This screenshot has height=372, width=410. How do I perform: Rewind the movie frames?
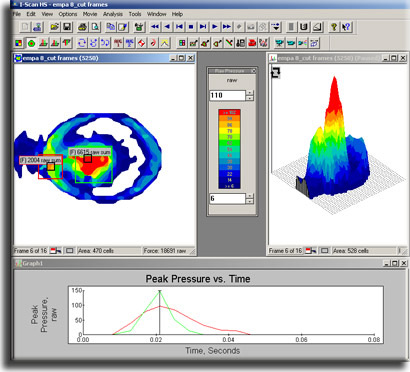pyautogui.click(x=155, y=27)
